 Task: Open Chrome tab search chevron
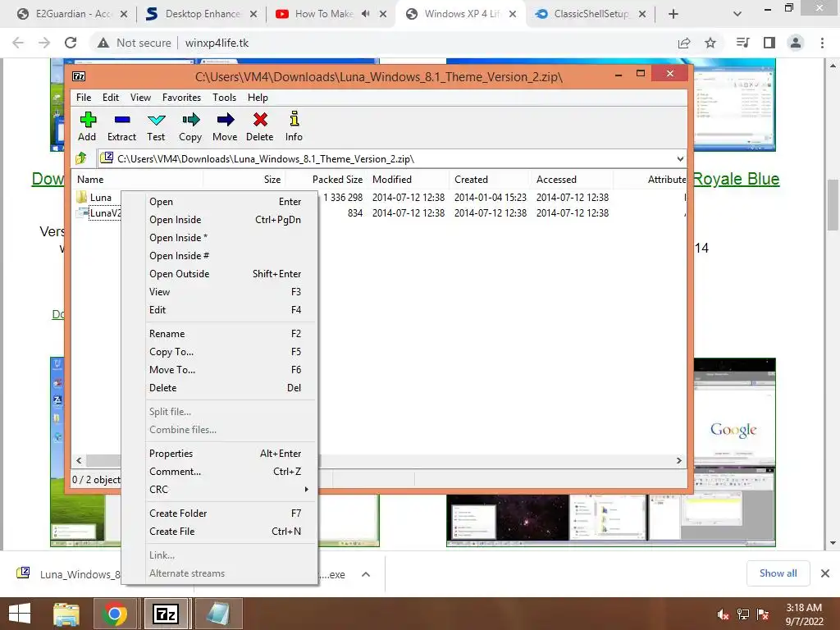[x=737, y=14]
